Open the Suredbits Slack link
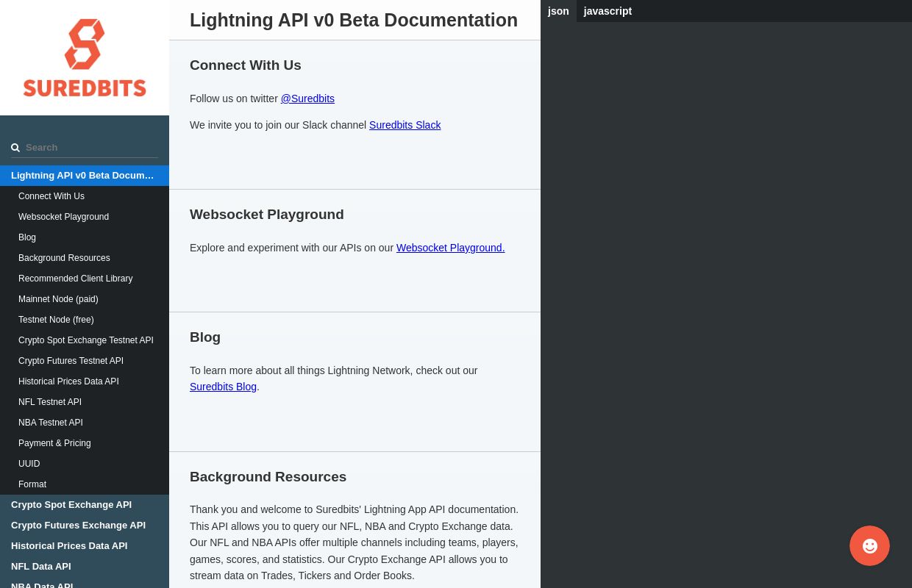Screen dimensions: 912x588 [x=405, y=125]
